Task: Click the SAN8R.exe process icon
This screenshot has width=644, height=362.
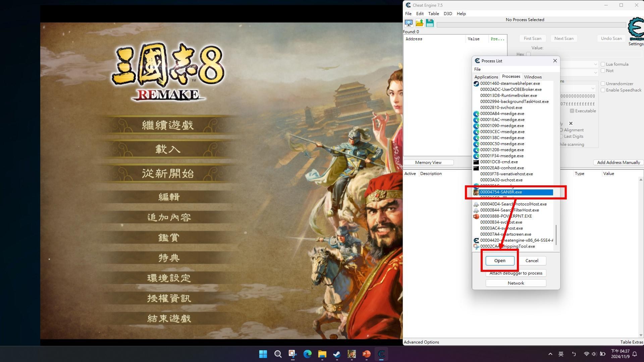Action: [x=476, y=192]
